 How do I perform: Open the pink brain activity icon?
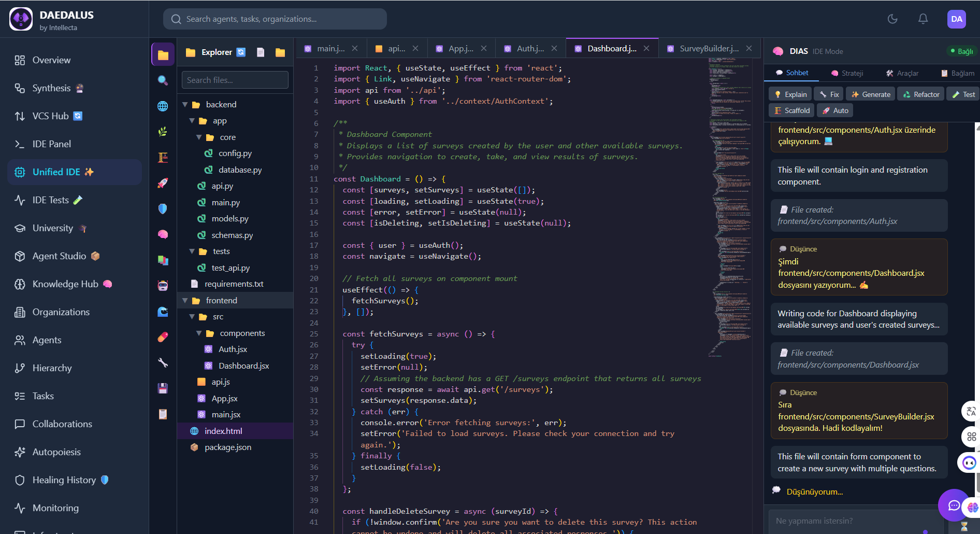[163, 234]
